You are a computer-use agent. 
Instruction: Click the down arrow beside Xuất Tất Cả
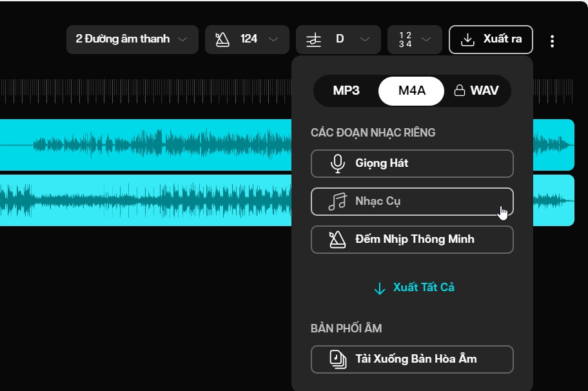[380, 289]
